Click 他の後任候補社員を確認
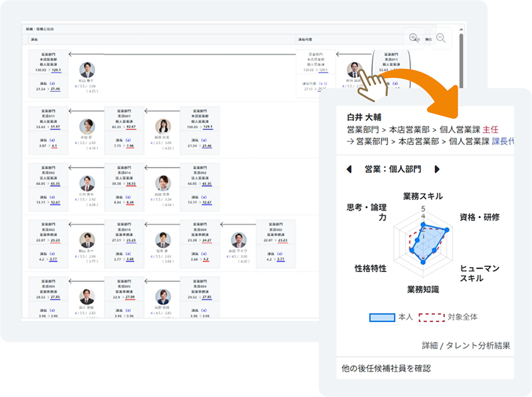Viewport: 532px width, 397px height. click(386, 368)
